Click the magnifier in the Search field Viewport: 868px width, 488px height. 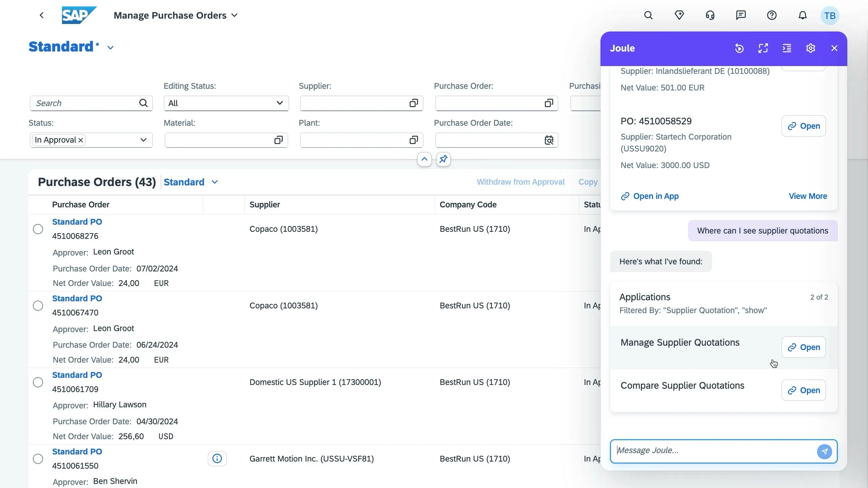pos(143,103)
